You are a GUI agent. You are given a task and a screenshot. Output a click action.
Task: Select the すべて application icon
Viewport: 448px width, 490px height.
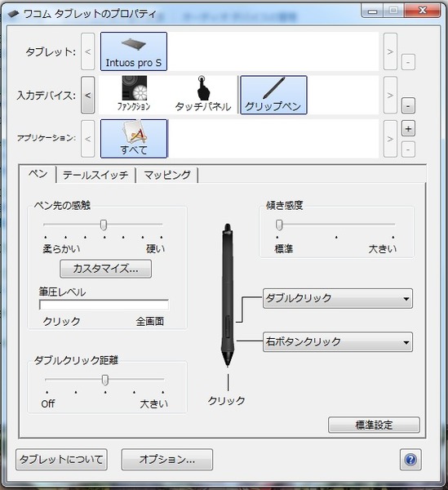pos(134,139)
